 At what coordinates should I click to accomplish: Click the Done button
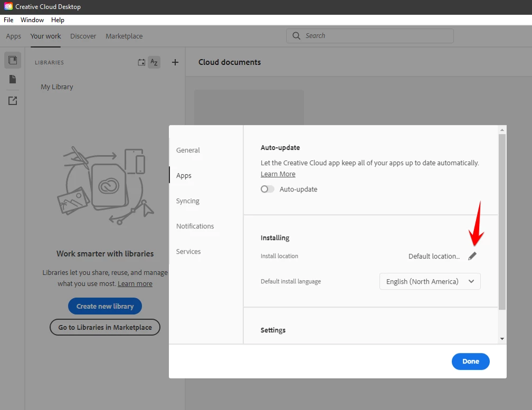coord(471,361)
